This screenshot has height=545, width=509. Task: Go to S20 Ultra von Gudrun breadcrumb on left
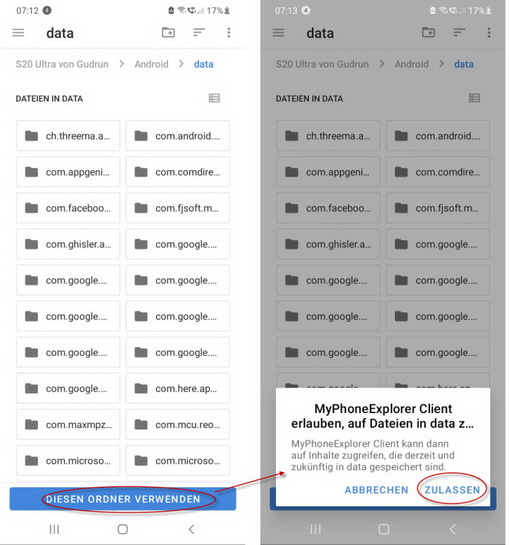pyautogui.click(x=62, y=64)
